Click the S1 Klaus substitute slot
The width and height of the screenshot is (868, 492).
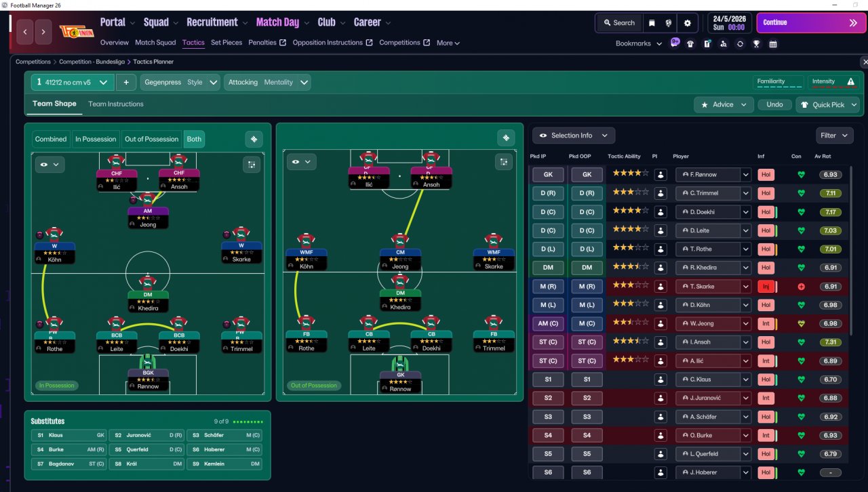tap(68, 435)
